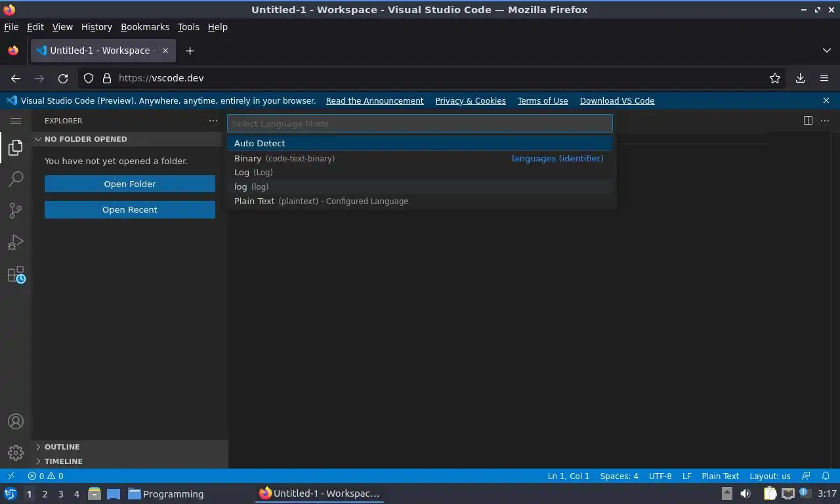Open Firefox Edit menu
This screenshot has width=840, height=504.
click(x=35, y=27)
